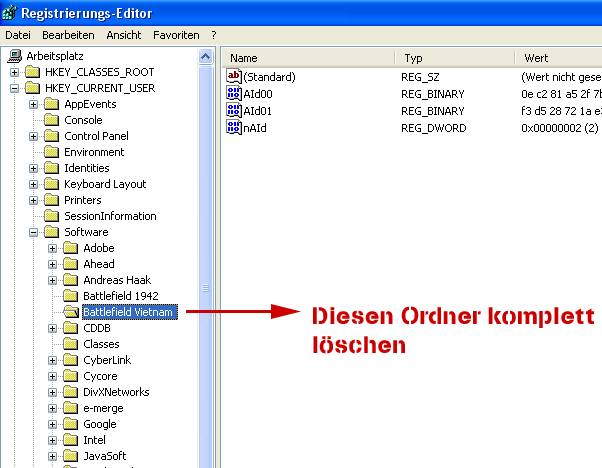
Task: Click the tree scrollbar up arrow
Action: point(205,57)
